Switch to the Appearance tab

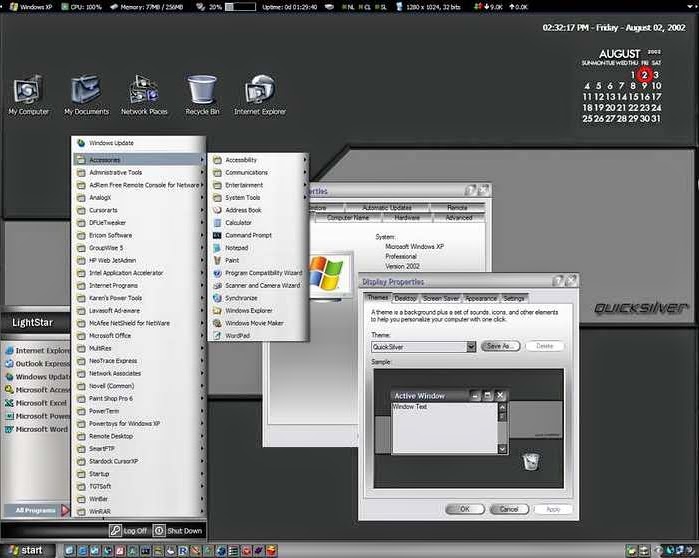(x=481, y=298)
